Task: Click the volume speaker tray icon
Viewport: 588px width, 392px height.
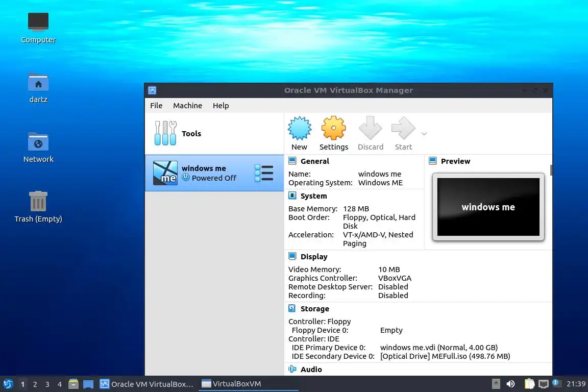Action: [511, 384]
